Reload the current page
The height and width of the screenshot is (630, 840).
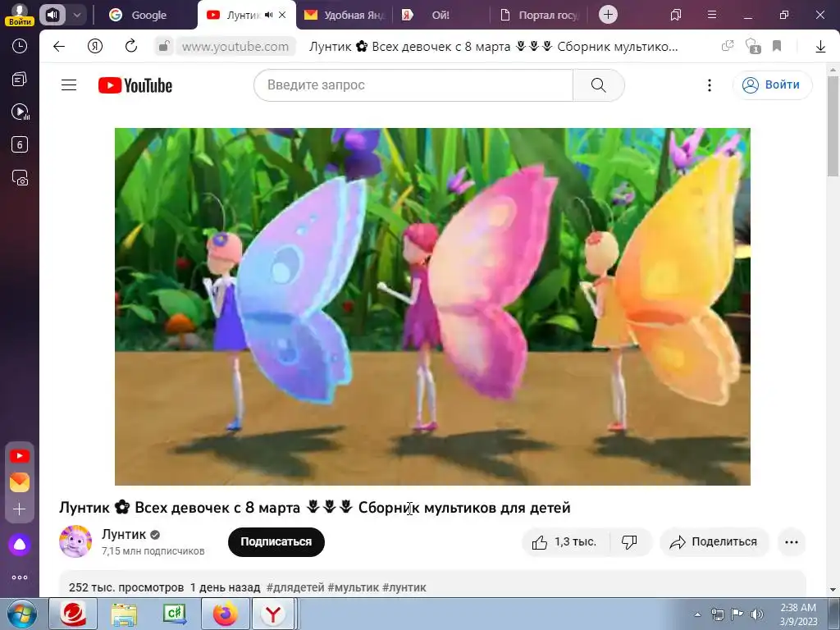pyautogui.click(x=131, y=47)
